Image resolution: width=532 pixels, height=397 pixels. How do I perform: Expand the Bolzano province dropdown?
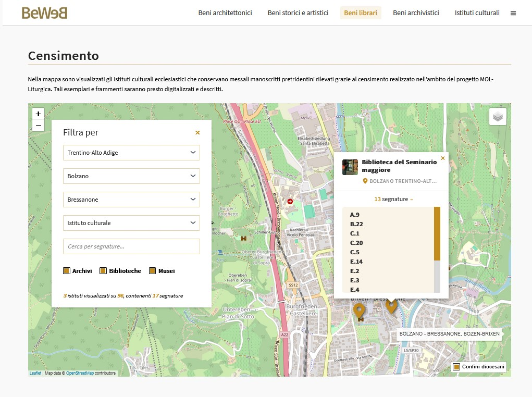coord(131,176)
